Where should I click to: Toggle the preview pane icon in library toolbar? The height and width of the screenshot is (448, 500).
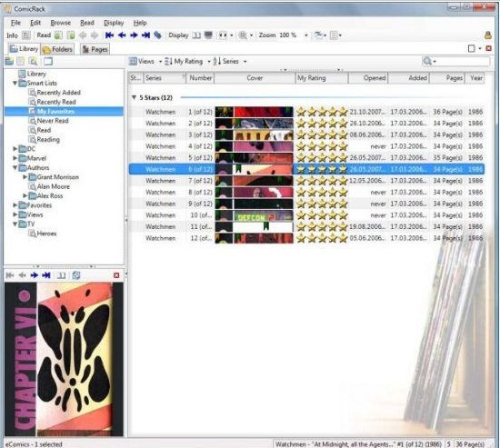coord(48,61)
